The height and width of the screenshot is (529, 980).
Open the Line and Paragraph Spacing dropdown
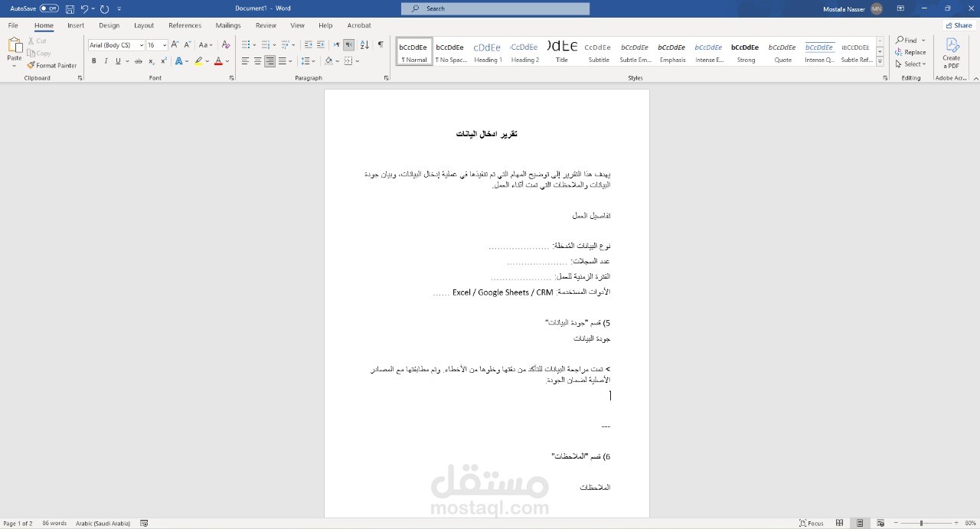[308, 61]
